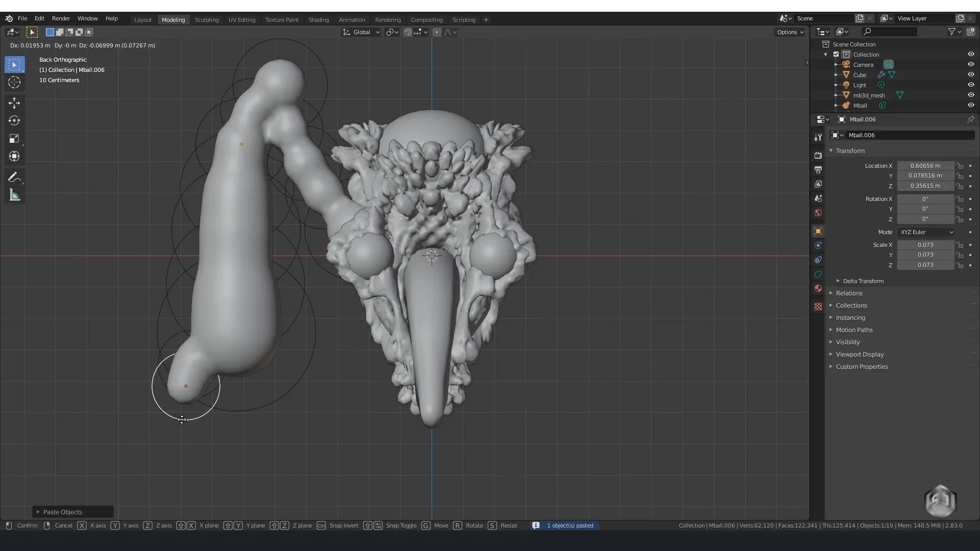Open the World properties tab
This screenshot has width=980, height=551.
[x=818, y=213]
